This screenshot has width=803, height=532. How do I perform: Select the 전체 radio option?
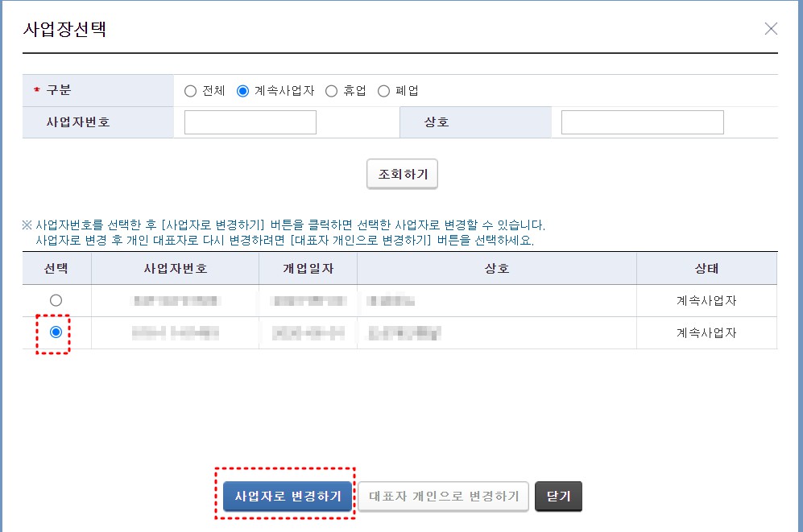coord(191,90)
